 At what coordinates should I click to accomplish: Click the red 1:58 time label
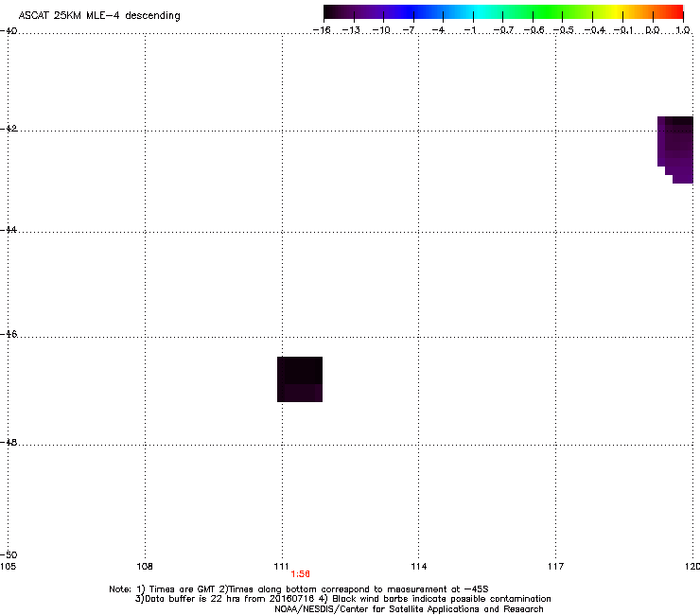(x=300, y=574)
